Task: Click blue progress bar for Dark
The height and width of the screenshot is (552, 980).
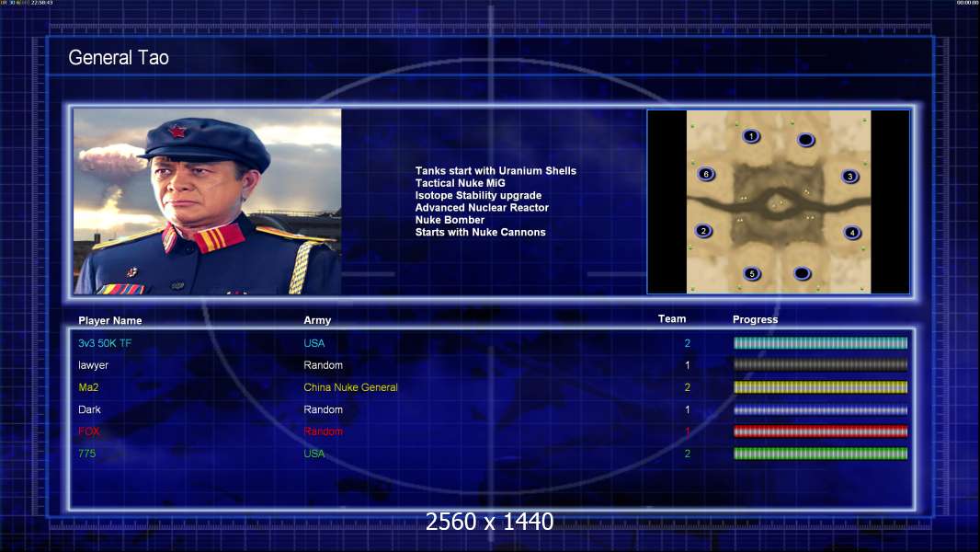Action: coord(821,410)
